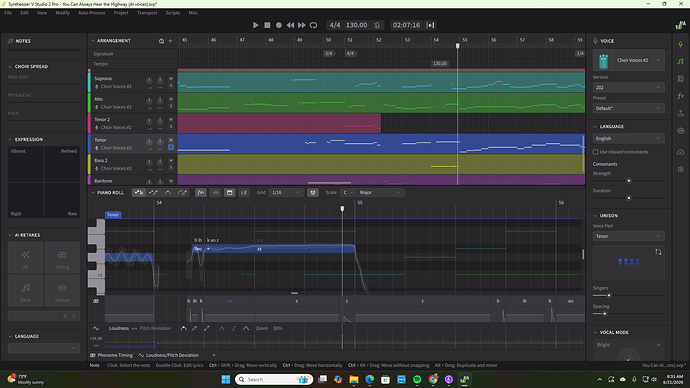Click the randomize icon in Unison panel
The width and height of the screenshot is (690, 388).
click(x=658, y=252)
